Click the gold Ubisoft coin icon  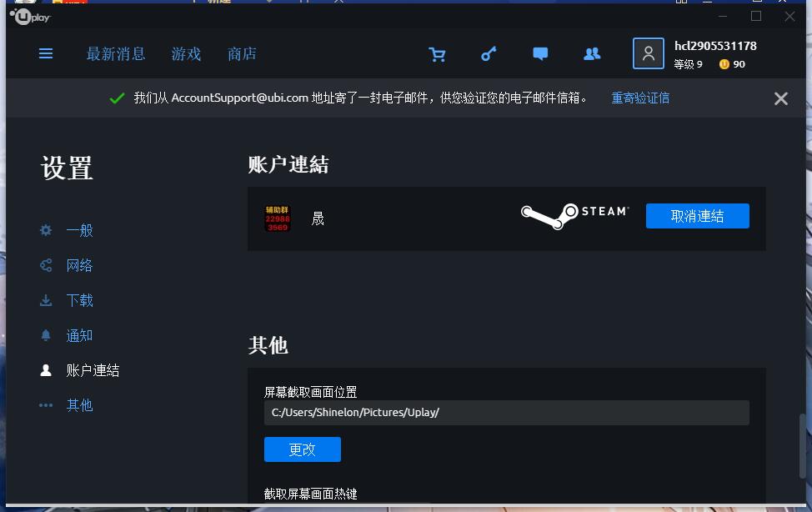pos(724,64)
